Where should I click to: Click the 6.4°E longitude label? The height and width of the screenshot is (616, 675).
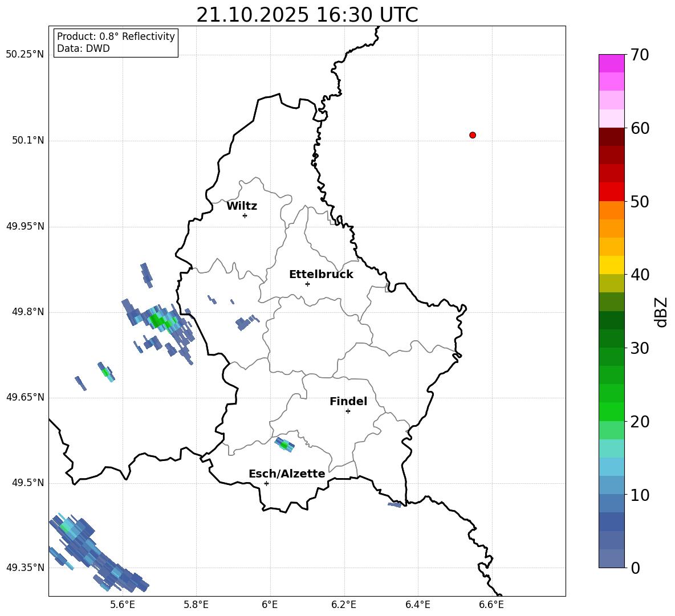tap(417, 605)
